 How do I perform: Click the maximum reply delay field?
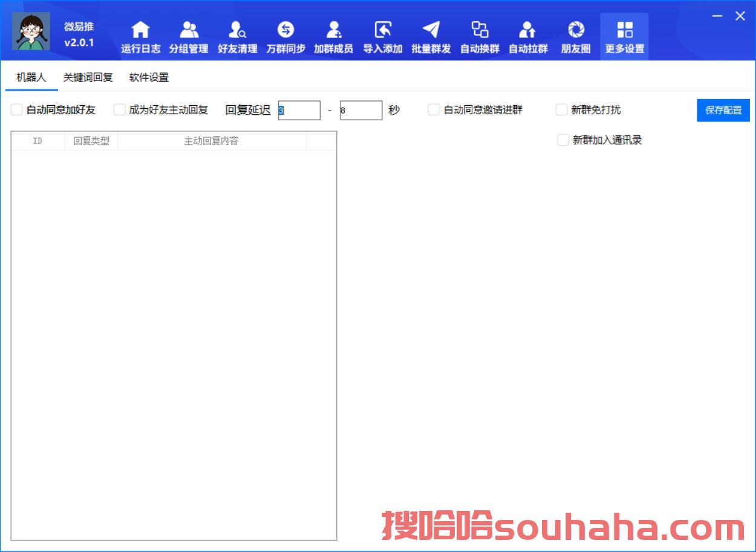pyautogui.click(x=361, y=111)
